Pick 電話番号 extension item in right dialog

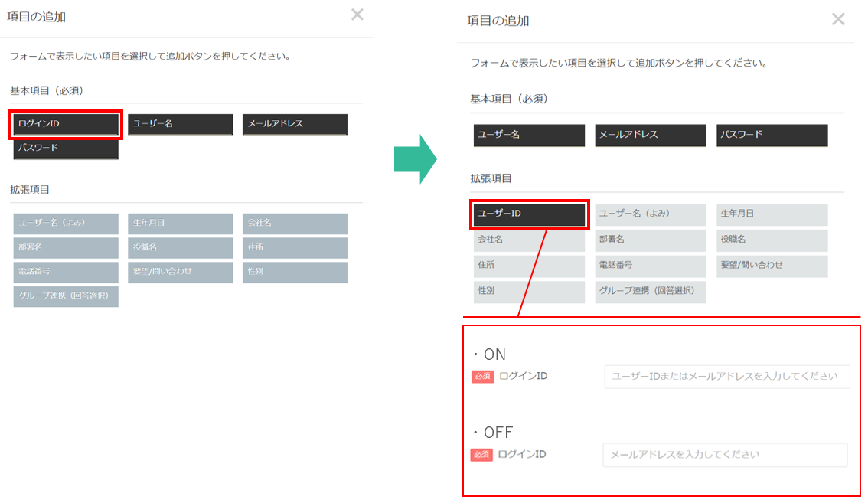click(x=651, y=266)
